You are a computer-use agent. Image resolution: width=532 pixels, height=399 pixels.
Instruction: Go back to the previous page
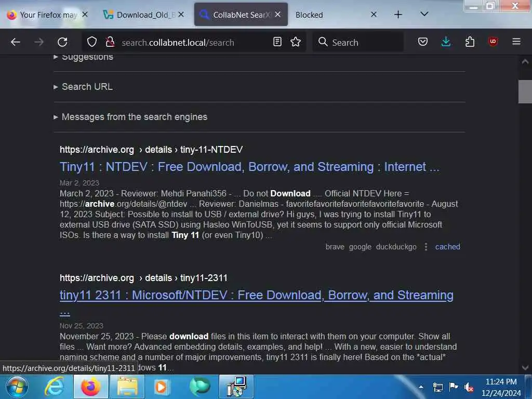(16, 42)
